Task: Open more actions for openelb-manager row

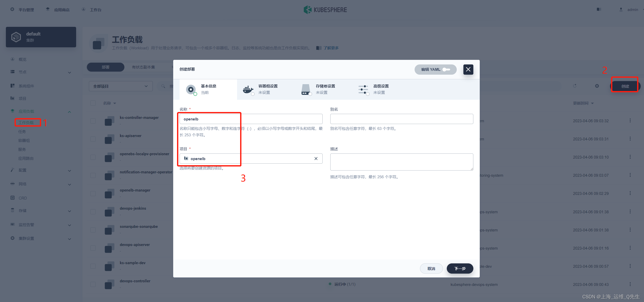Action: (x=630, y=193)
